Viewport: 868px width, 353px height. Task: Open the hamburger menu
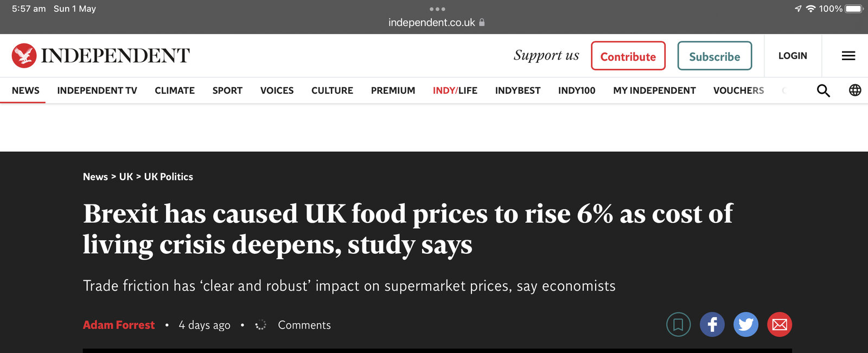click(848, 56)
